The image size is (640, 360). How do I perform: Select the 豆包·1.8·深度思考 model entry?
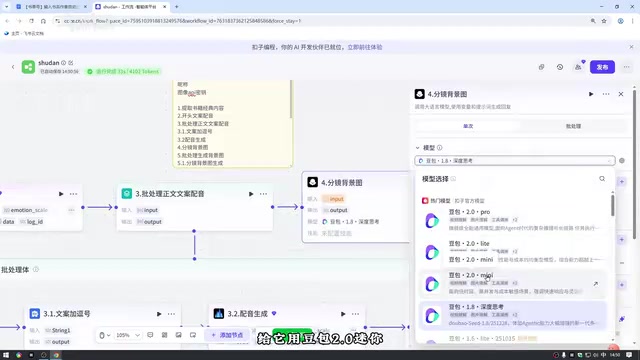click(513, 315)
